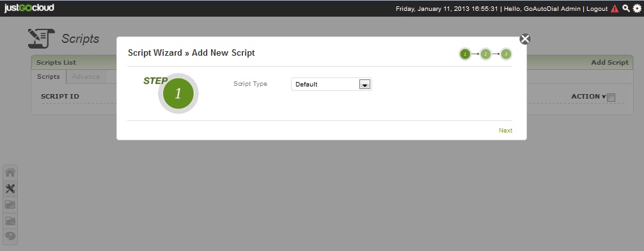This screenshot has width=644, height=251.
Task: Switch to the Advance tab
Action: tap(86, 77)
